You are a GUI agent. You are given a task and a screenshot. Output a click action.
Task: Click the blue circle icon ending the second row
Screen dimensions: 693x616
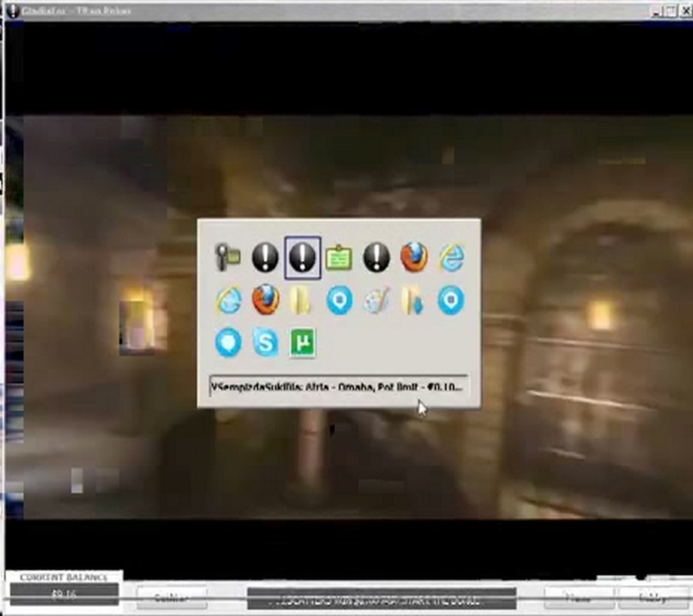(451, 300)
